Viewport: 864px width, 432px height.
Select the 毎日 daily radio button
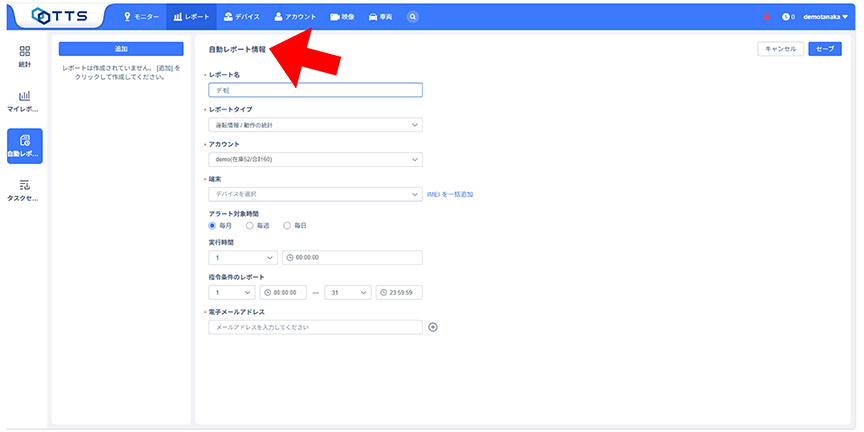288,225
